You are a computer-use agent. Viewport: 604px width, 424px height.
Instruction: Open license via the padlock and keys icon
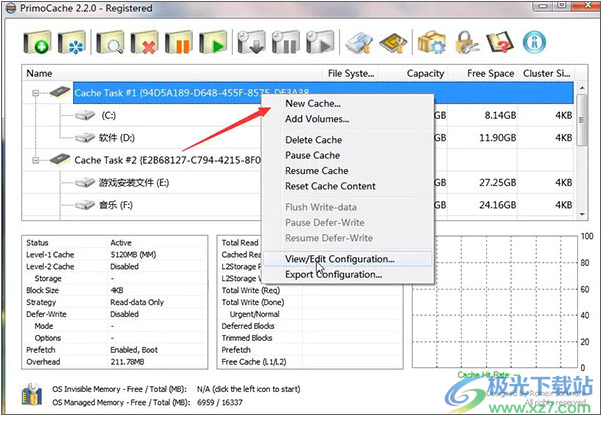pos(466,42)
